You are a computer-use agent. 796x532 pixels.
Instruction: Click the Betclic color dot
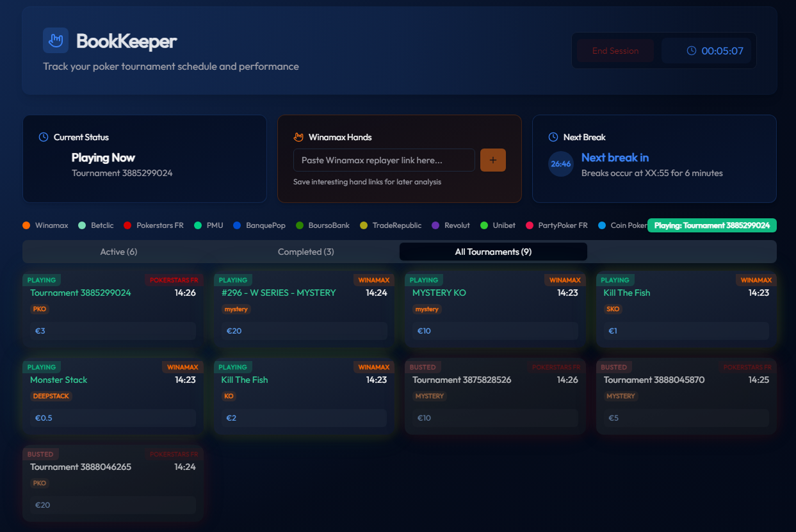click(x=82, y=225)
